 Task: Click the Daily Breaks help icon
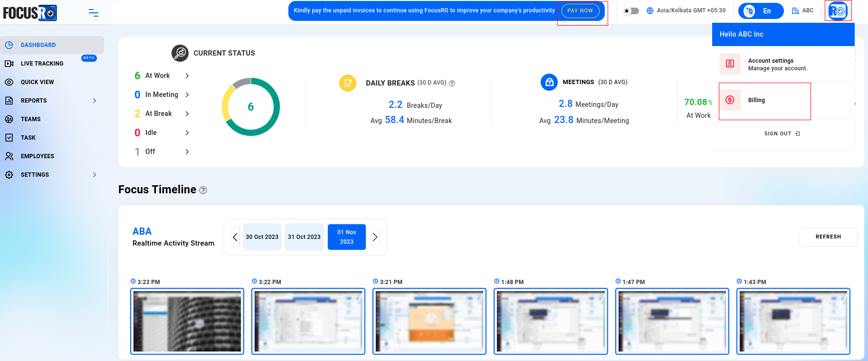tap(452, 83)
